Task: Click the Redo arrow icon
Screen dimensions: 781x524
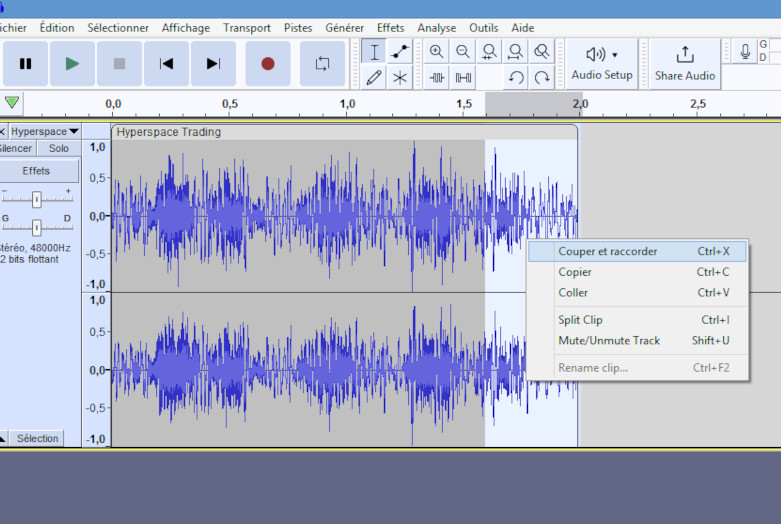Action: (x=542, y=77)
